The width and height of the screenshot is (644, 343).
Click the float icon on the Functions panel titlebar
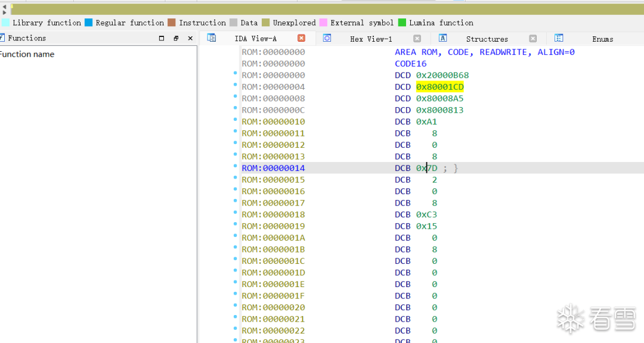tap(176, 38)
